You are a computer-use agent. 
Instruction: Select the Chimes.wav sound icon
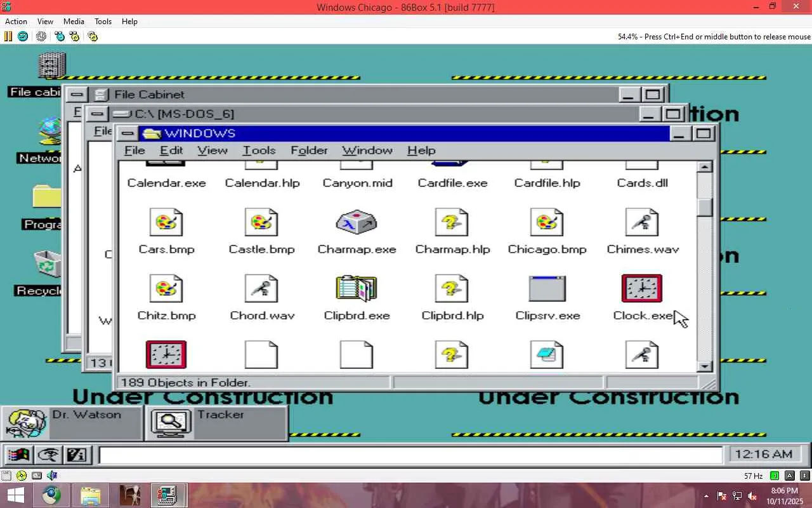642,222
